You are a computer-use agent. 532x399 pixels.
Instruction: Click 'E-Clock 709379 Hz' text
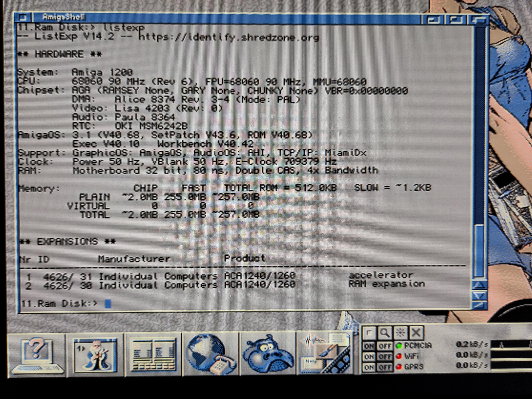click(x=286, y=162)
